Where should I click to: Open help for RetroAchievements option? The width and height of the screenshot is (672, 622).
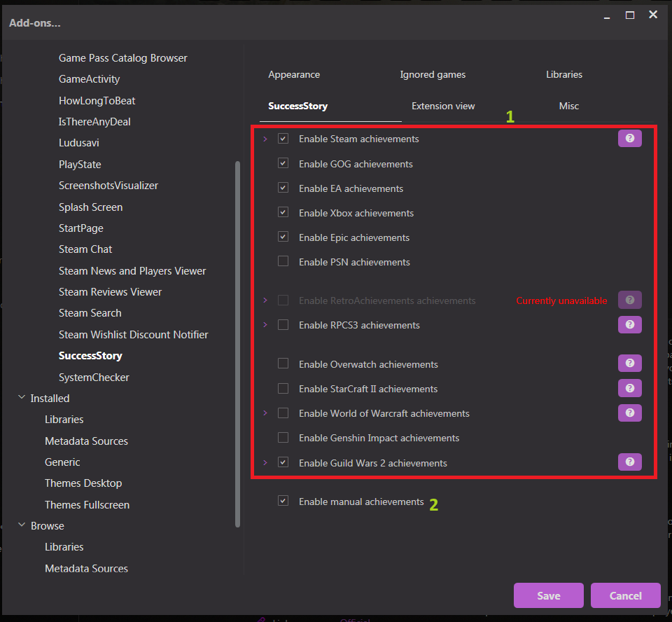point(629,300)
